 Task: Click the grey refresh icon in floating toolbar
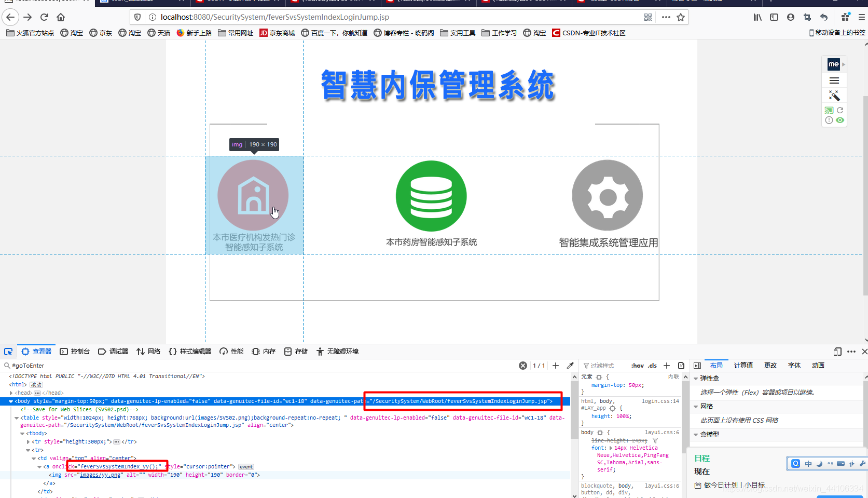click(x=840, y=110)
